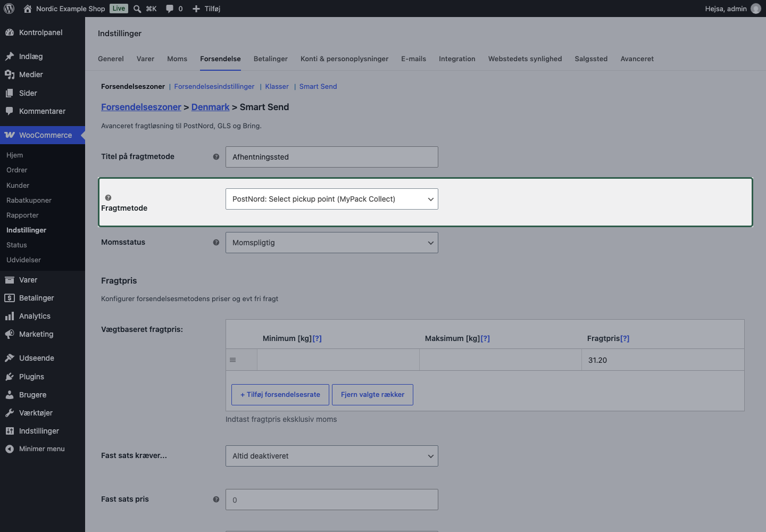Open Analytics from the sidebar

35,316
